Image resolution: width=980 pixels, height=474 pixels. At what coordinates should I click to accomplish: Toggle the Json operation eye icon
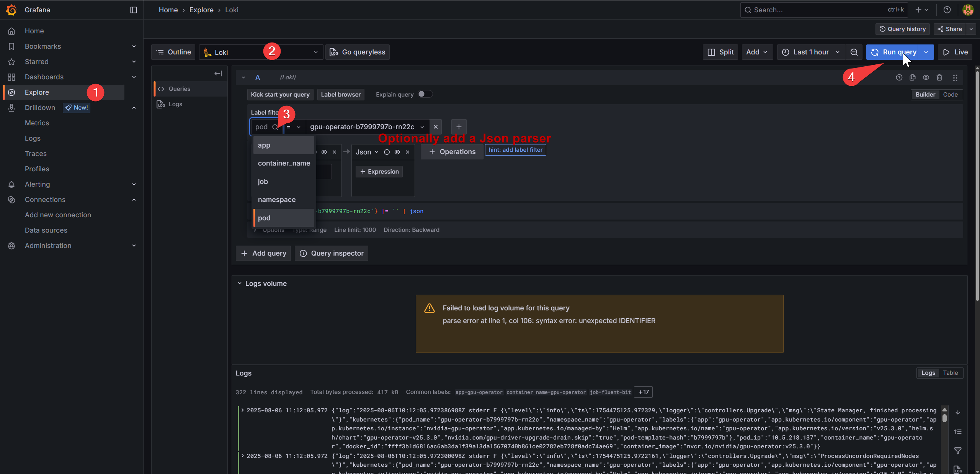[x=397, y=152]
